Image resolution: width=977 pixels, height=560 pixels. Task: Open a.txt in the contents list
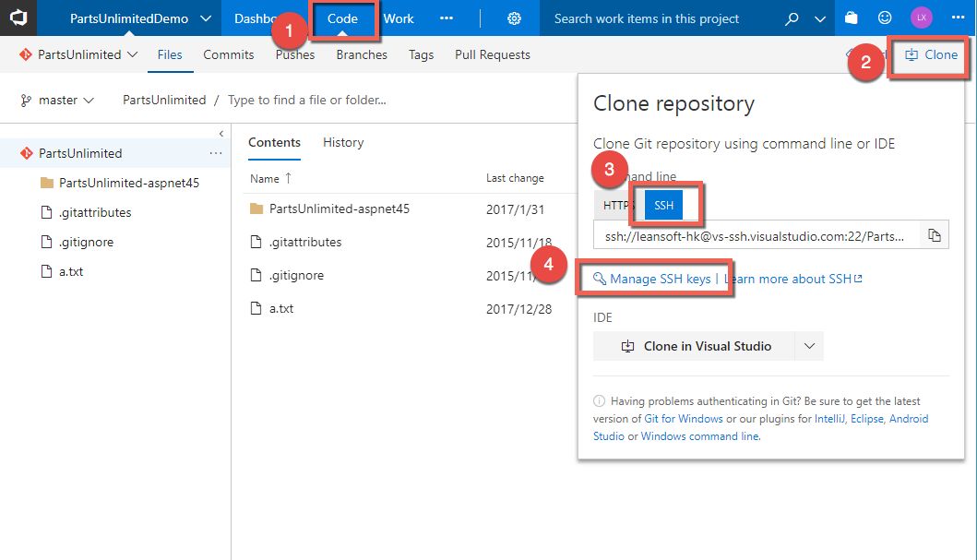(281, 309)
